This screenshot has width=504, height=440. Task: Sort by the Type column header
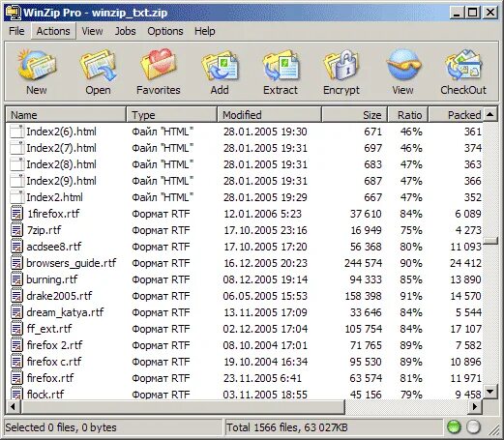click(x=171, y=115)
